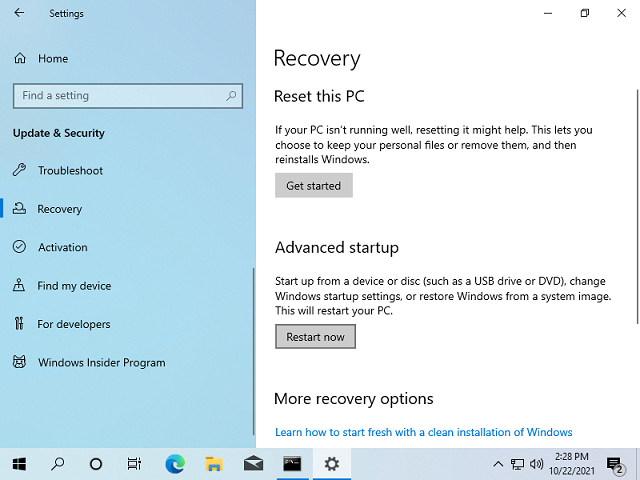Image resolution: width=640 pixels, height=480 pixels.
Task: Open taskbar Search
Action: pos(58,464)
